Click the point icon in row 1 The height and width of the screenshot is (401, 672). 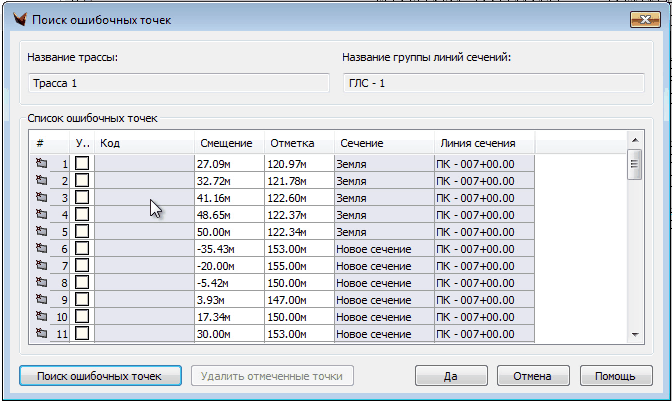(x=42, y=163)
